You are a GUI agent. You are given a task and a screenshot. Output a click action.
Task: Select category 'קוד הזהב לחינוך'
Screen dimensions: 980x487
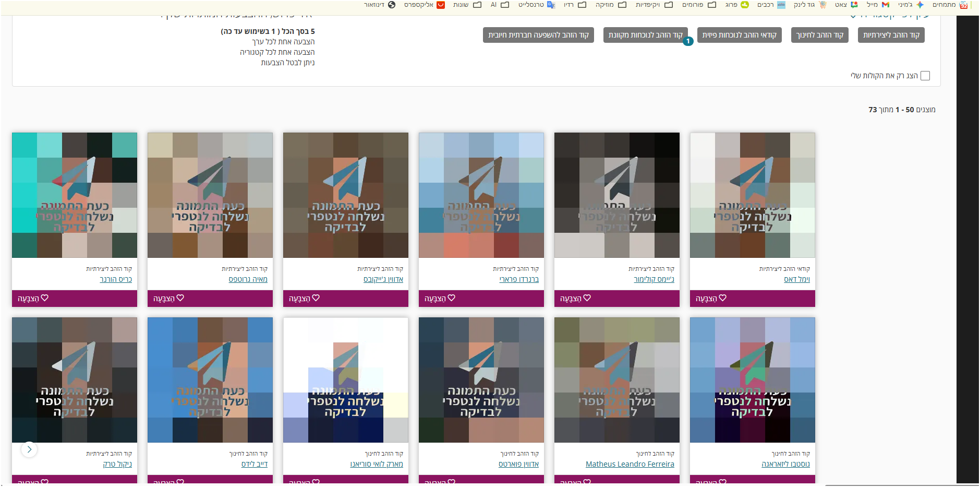[x=819, y=35]
